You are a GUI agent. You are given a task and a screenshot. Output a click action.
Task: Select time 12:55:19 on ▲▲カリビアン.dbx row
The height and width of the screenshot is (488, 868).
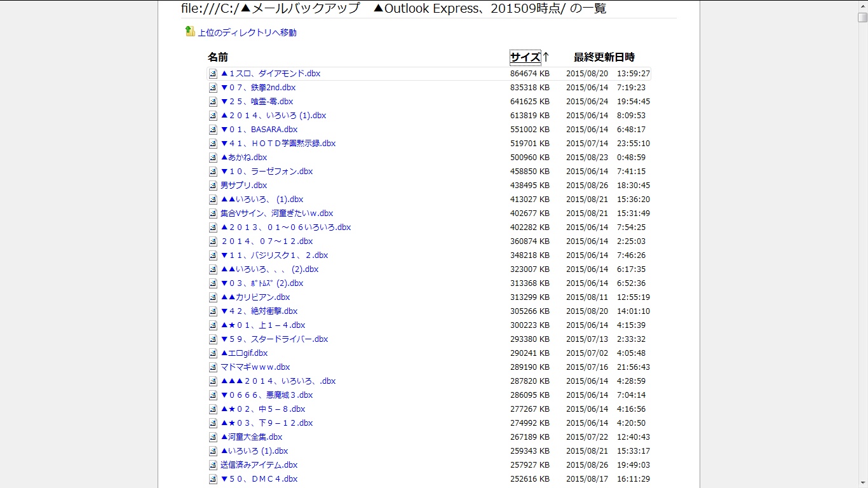(634, 297)
